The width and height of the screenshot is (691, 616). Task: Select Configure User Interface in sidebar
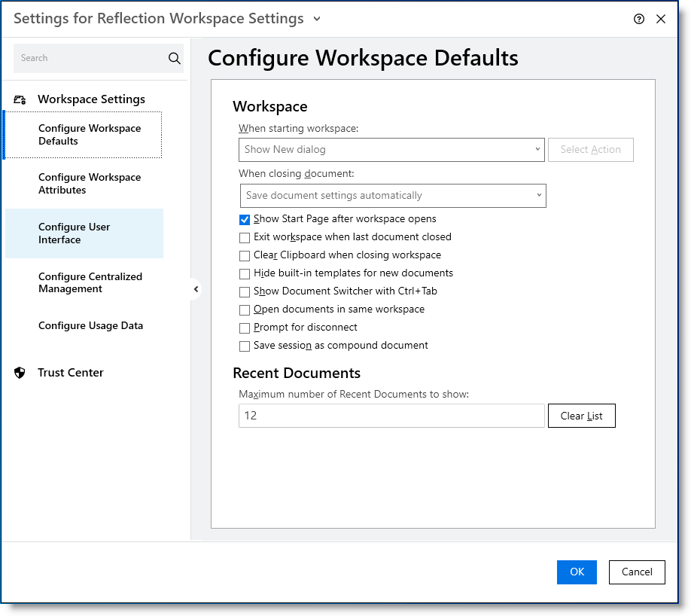click(84, 233)
